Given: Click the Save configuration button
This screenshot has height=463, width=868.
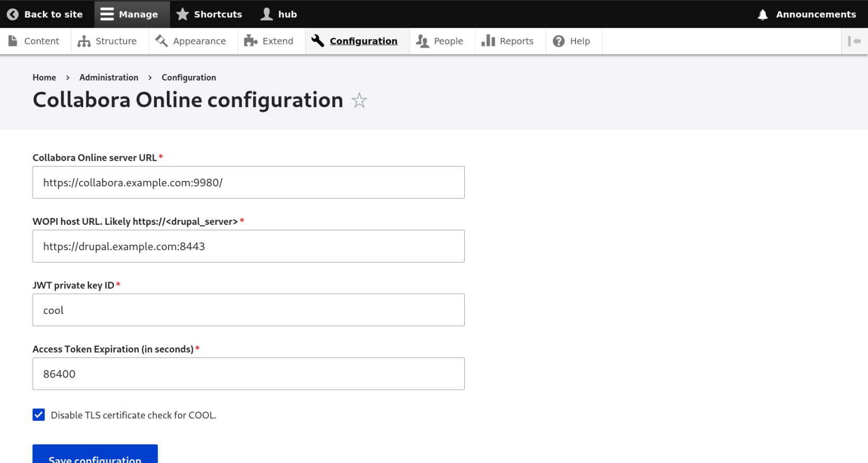Looking at the screenshot, I should coord(95,456).
